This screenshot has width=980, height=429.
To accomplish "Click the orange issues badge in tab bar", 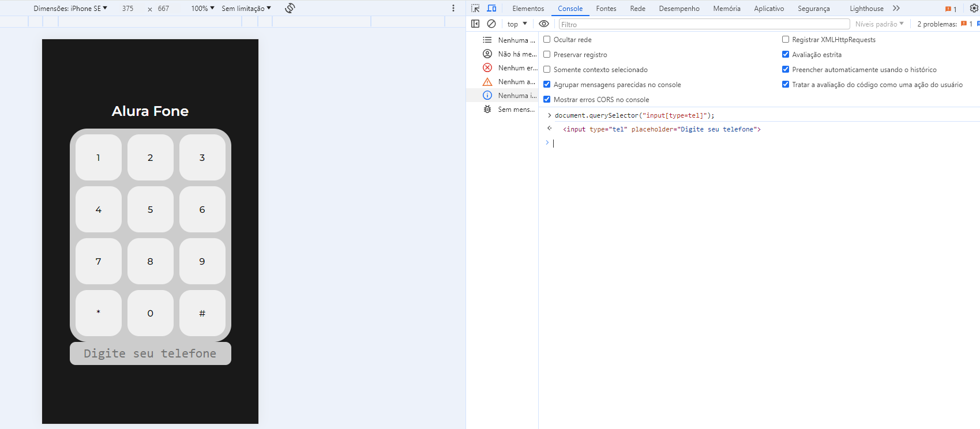I will 951,9.
